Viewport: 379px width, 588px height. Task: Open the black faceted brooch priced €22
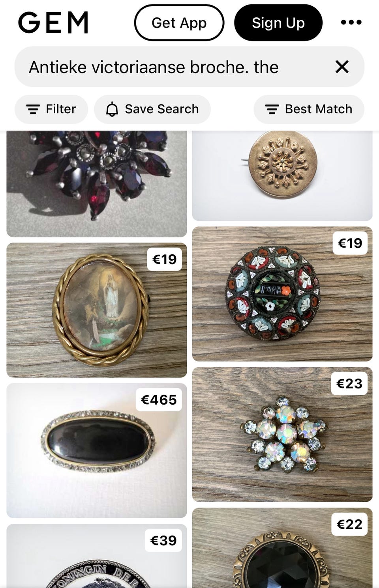[282, 548]
